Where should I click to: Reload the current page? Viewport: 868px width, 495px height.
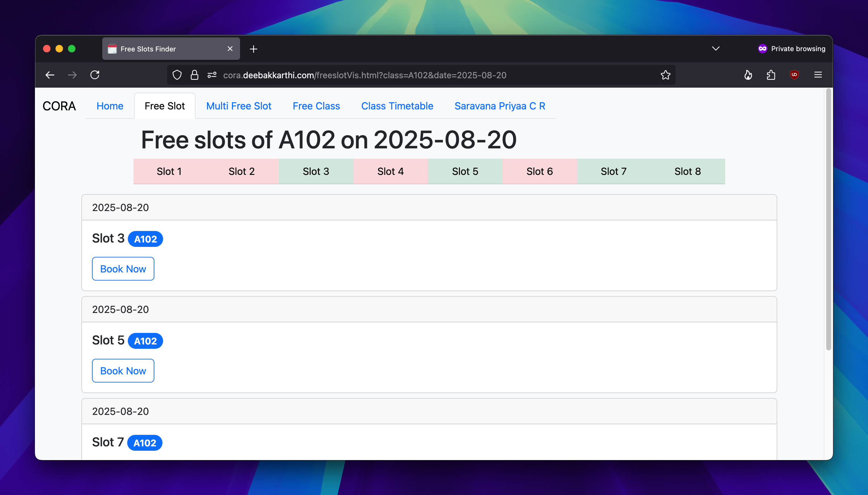(95, 75)
